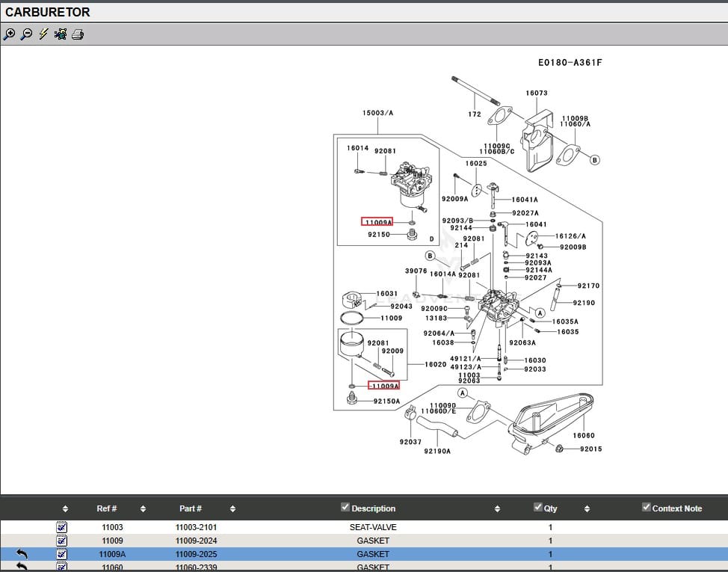This screenshot has width=728, height=572.
Task: Click the zoom out magnifier icon
Action: (26, 34)
